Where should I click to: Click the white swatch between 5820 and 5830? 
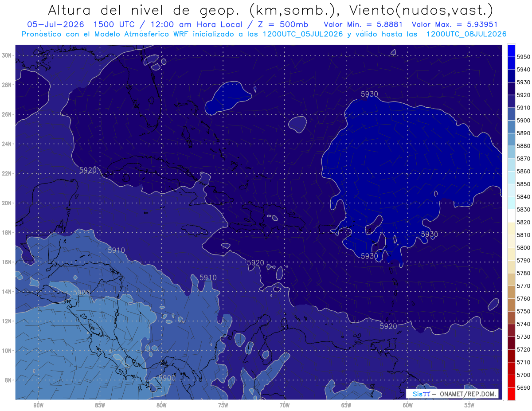[511, 215]
